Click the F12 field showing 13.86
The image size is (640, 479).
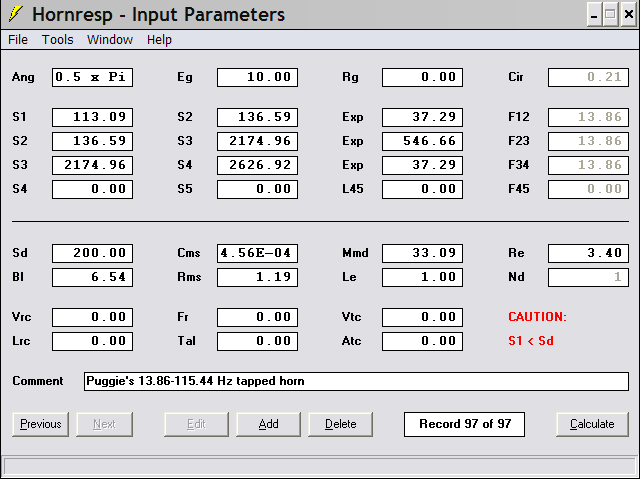click(x=588, y=118)
